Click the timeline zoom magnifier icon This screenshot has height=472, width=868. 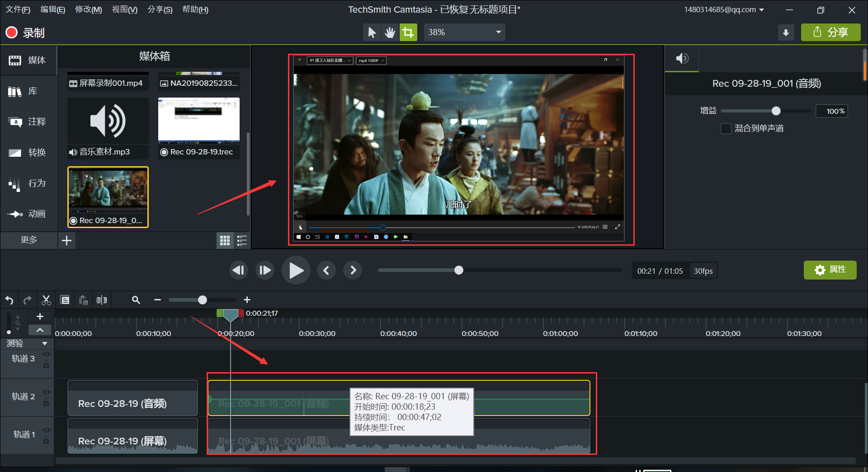click(136, 300)
